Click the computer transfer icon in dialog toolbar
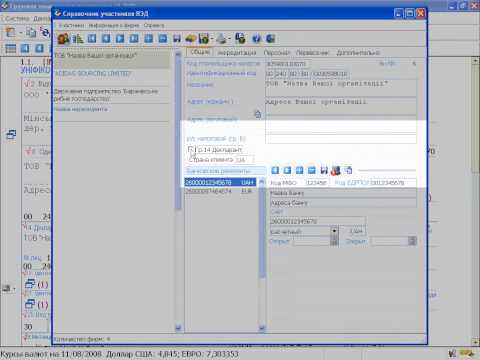 (x=240, y=39)
